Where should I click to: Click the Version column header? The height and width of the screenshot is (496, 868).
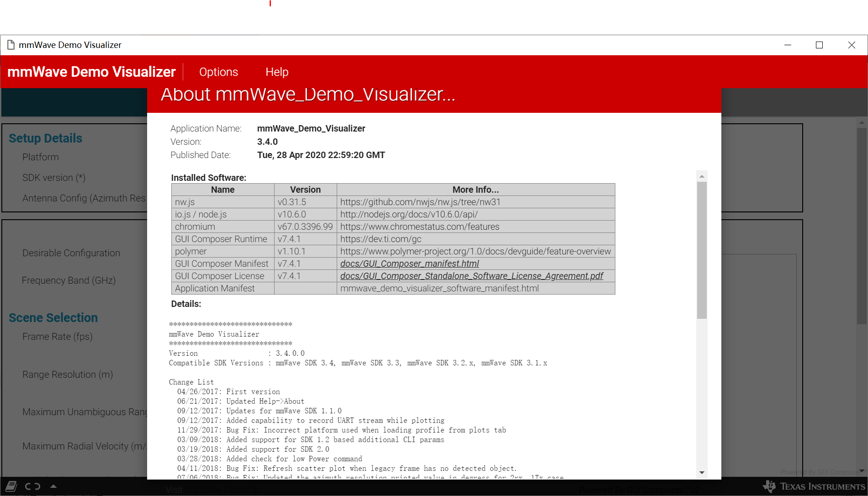[305, 190]
